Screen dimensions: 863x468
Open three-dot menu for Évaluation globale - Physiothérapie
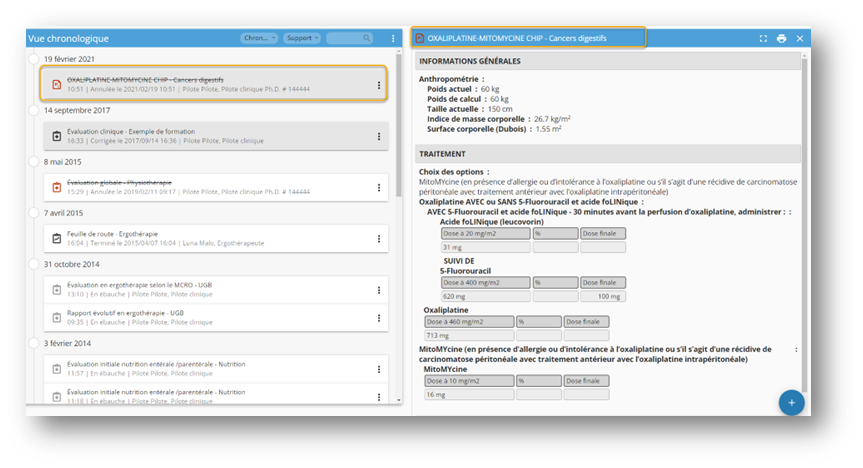click(378, 187)
